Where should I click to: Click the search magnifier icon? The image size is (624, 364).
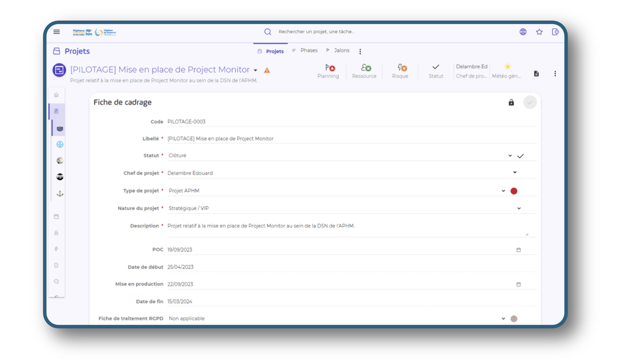coord(268,32)
